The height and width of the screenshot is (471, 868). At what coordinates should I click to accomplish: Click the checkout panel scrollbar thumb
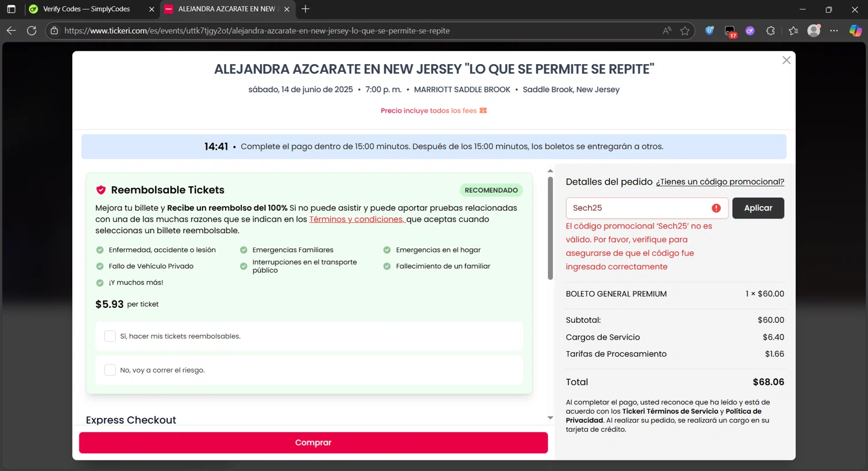pyautogui.click(x=550, y=228)
